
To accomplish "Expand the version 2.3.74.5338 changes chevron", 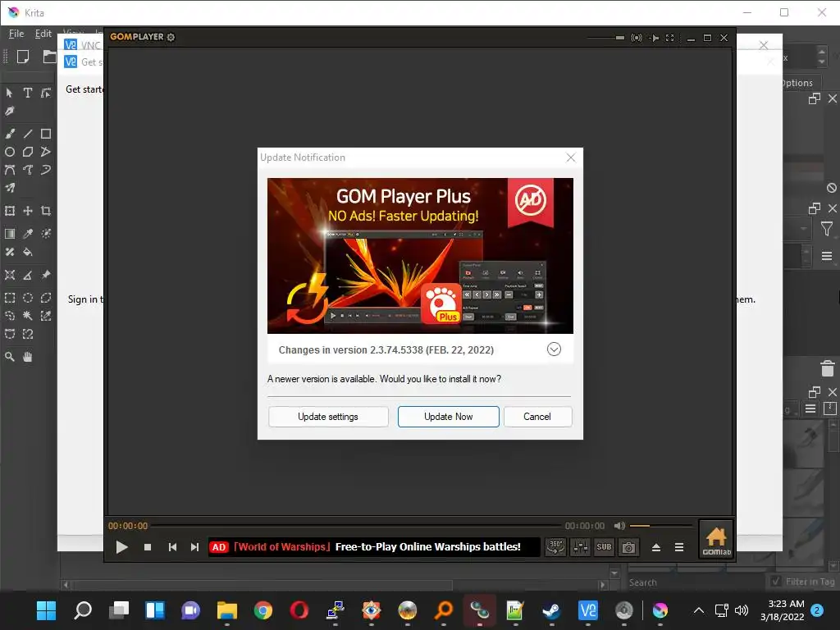I will pyautogui.click(x=554, y=349).
